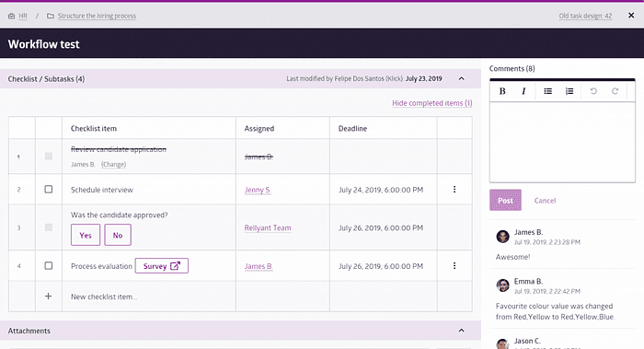The height and width of the screenshot is (349, 644).
Task: Open options menu for Schedule interview row
Action: (454, 189)
